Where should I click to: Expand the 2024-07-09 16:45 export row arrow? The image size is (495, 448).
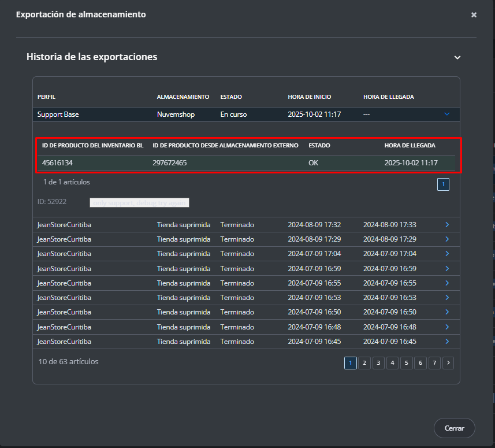click(x=447, y=342)
